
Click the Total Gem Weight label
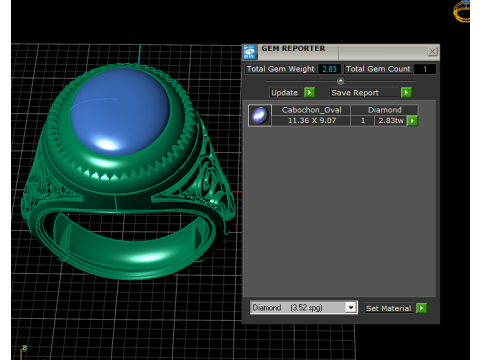click(x=280, y=69)
